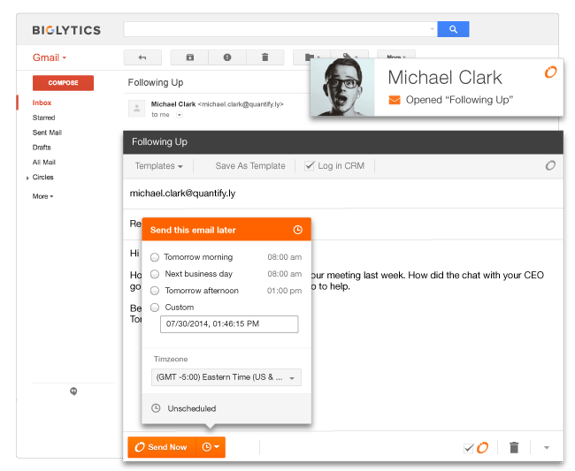Delete the conversation using the toolbar trash icon

pos(265,57)
